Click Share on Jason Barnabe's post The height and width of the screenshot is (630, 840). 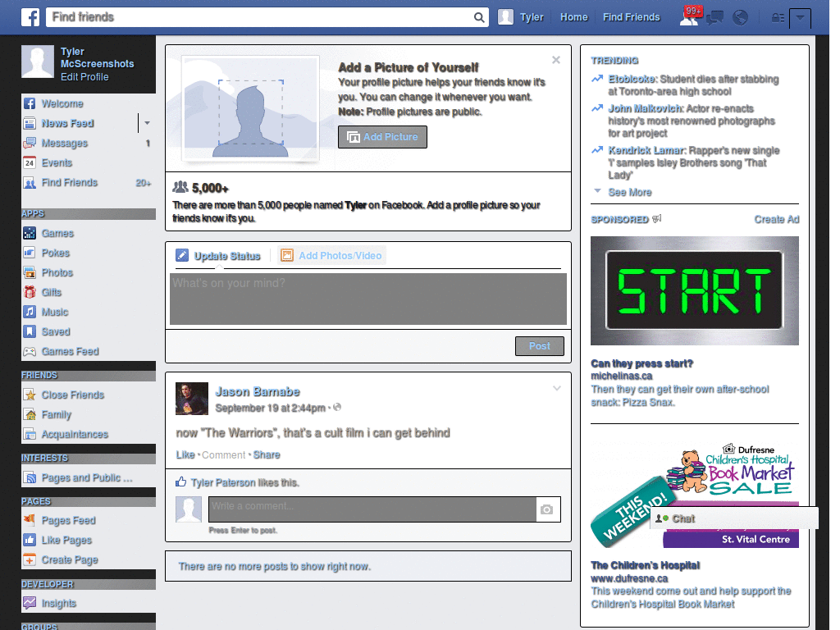(267, 454)
